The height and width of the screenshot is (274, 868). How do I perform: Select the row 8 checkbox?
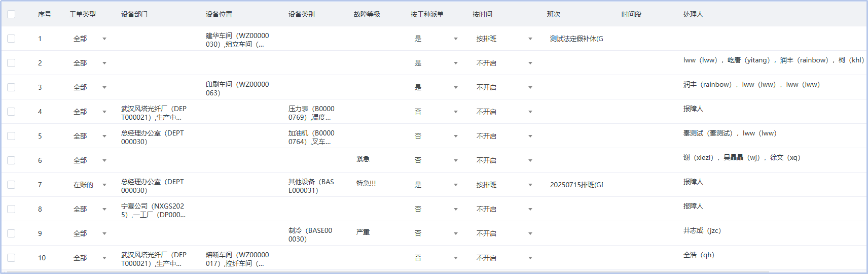click(x=11, y=209)
